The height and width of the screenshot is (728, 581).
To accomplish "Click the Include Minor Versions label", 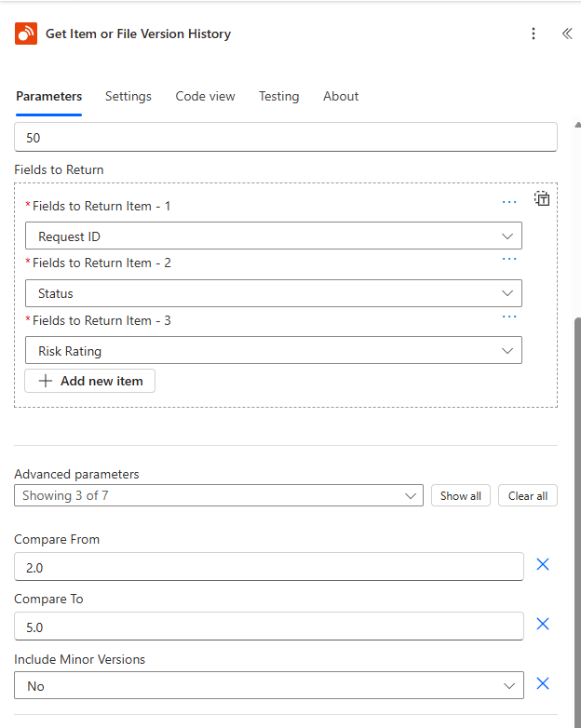I will (x=79, y=659).
